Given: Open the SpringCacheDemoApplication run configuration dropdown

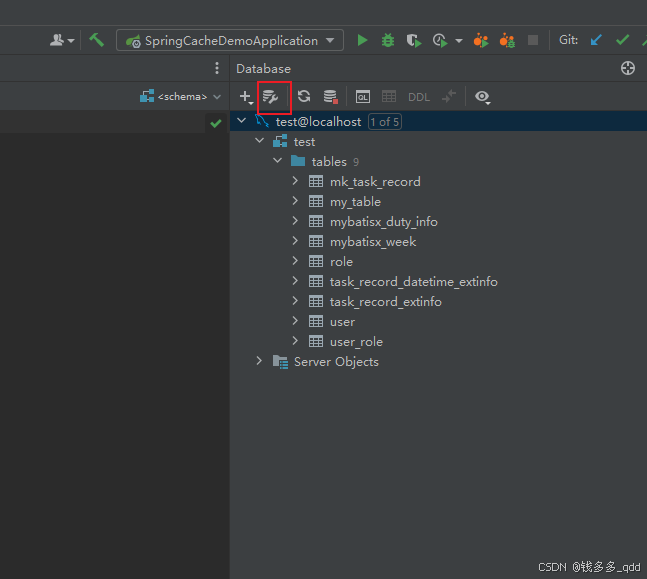Looking at the screenshot, I should [x=230, y=40].
